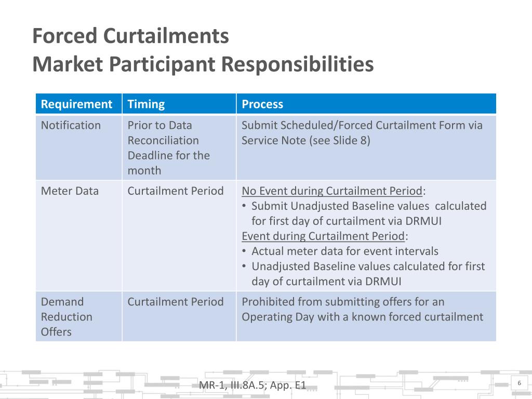Click Curtailment Period in the Demand Reduction row
The image size is (532, 399).
pos(176,302)
